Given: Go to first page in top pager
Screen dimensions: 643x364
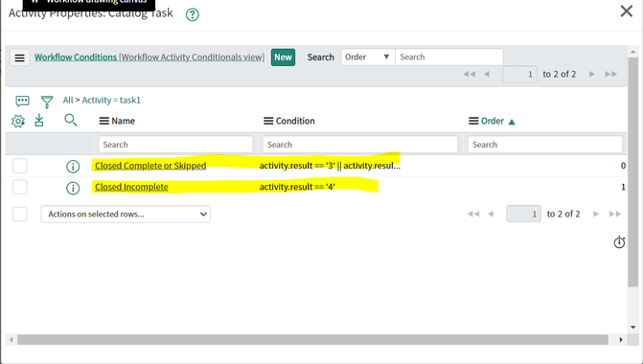Looking at the screenshot, I should pyautogui.click(x=470, y=74).
